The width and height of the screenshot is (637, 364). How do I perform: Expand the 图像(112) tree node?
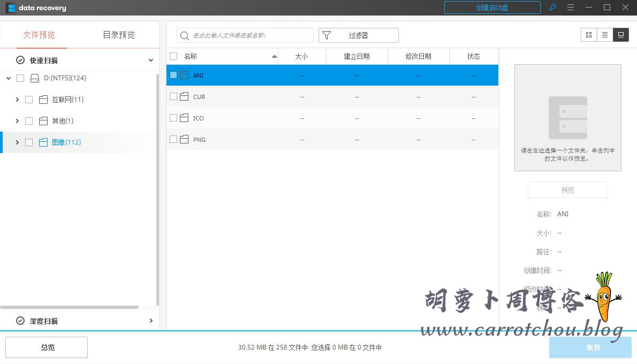pyautogui.click(x=17, y=142)
